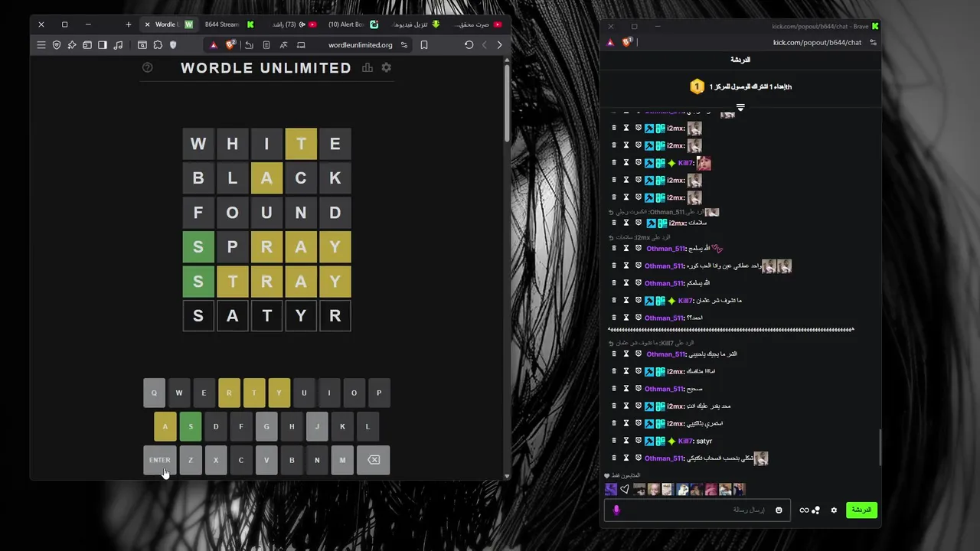Open site settings icon in chat window address bar

pyautogui.click(x=873, y=43)
